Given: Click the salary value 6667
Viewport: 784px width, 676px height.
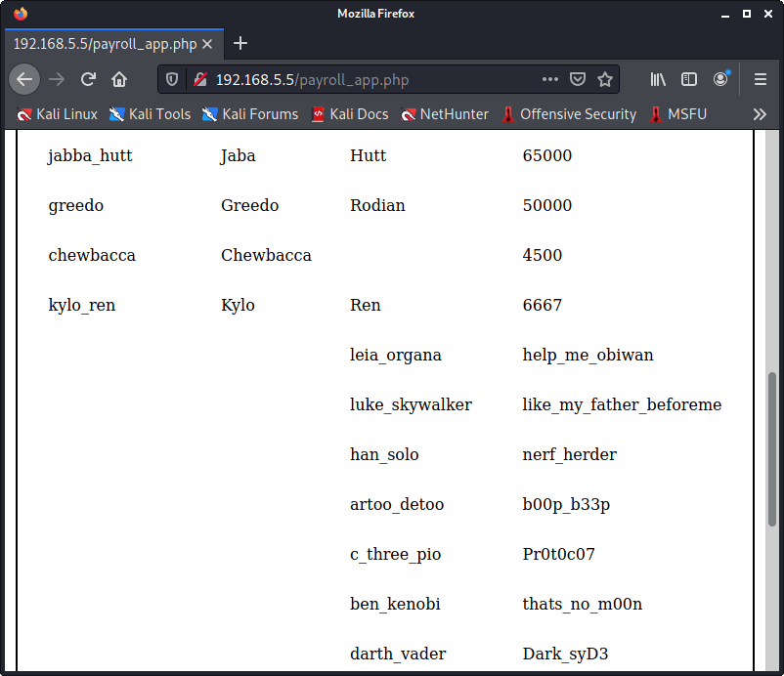Looking at the screenshot, I should (543, 305).
